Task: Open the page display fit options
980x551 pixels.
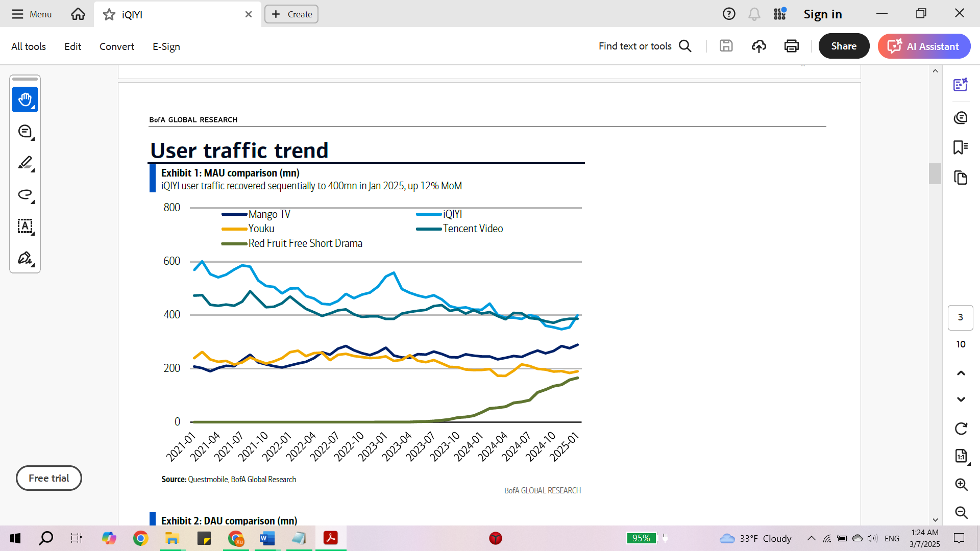Action: 961,456
